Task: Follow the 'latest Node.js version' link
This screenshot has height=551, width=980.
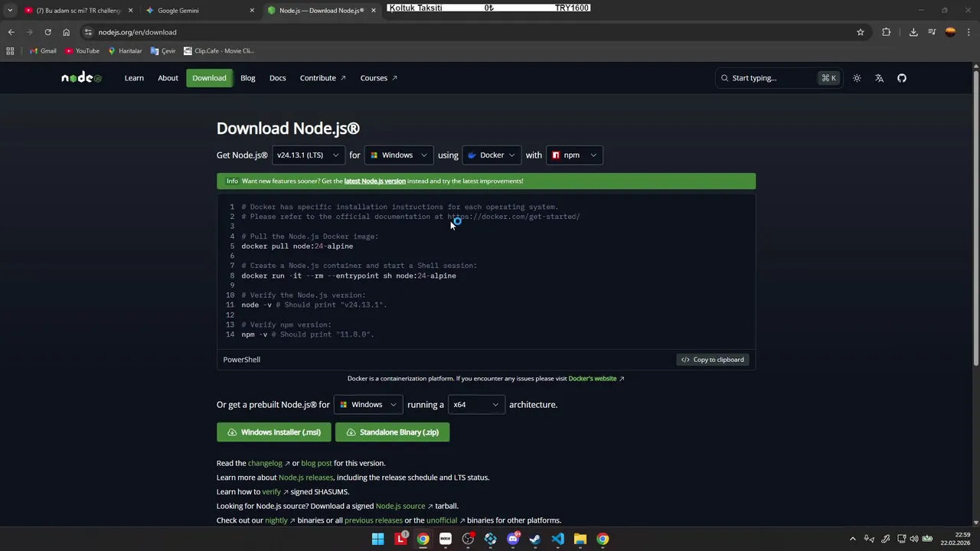Action: [x=374, y=181]
